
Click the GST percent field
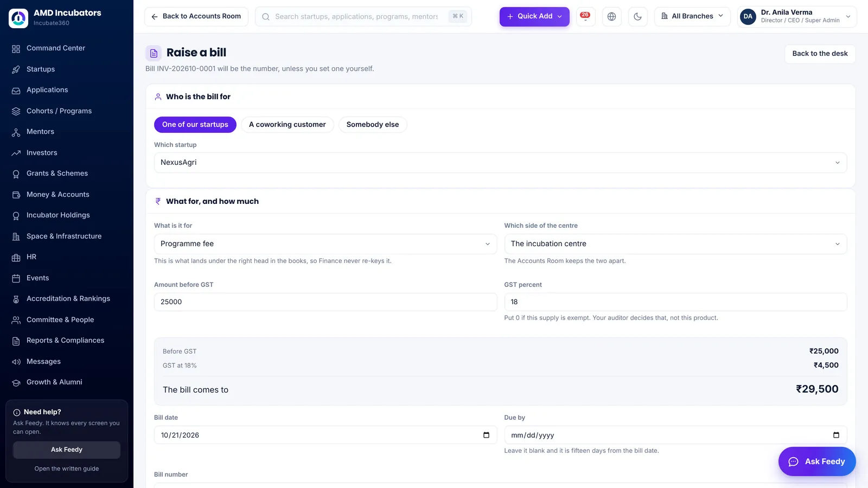[675, 302]
